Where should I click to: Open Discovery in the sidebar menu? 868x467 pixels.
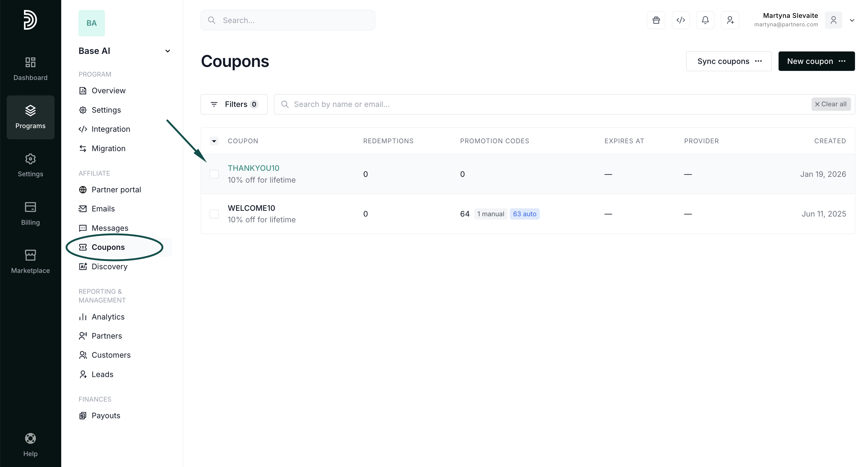(x=109, y=267)
